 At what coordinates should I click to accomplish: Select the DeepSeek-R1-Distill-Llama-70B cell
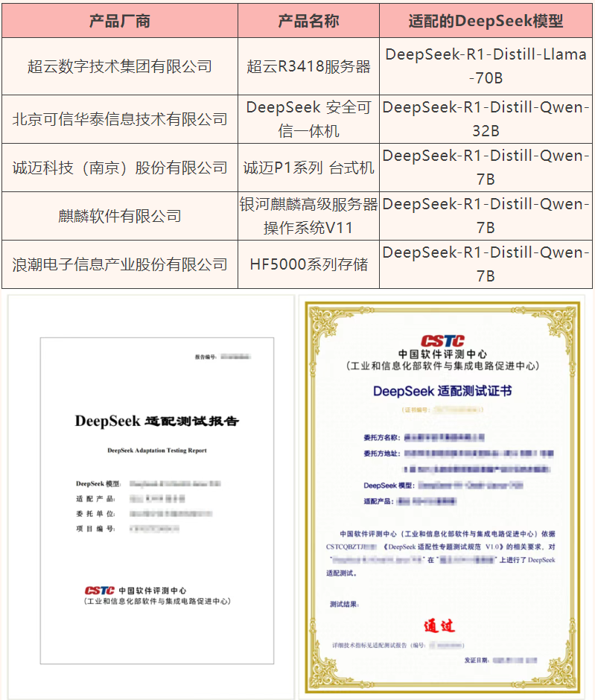(486, 66)
